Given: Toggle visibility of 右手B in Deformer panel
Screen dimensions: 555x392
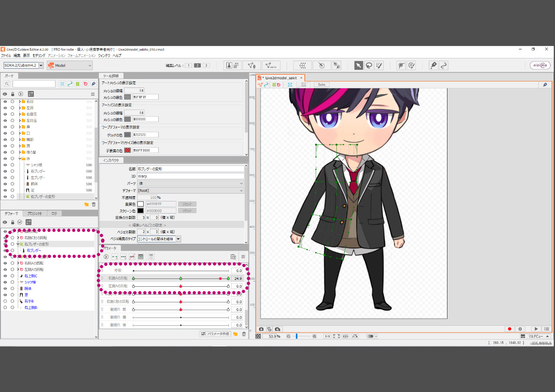Looking at the screenshot, I should 5,301.
